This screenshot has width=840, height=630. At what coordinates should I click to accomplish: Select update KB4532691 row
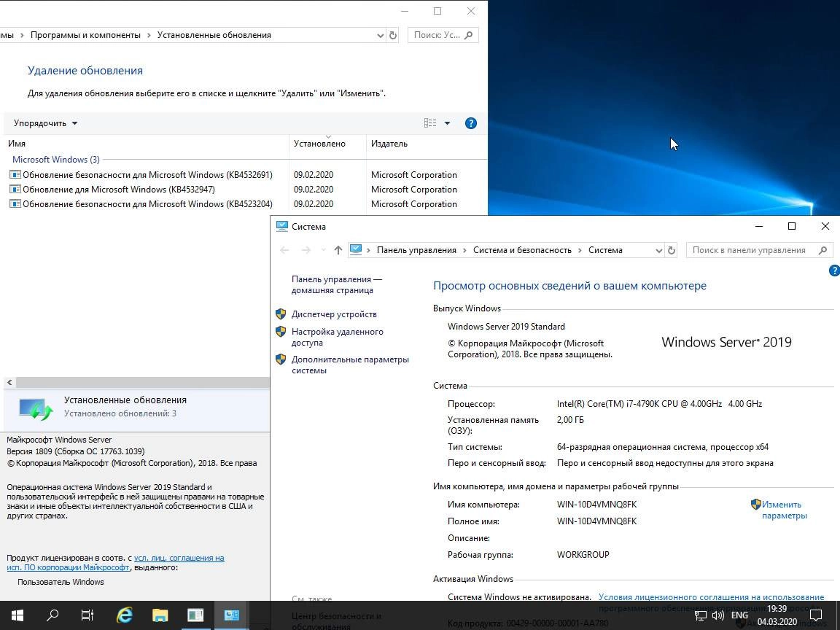244,175
